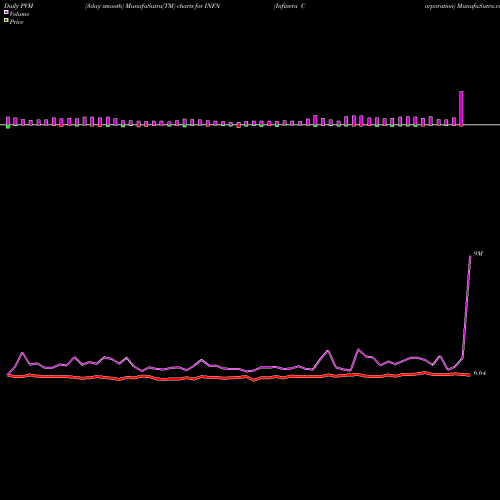Select the Volume legend label
The width and height of the screenshot is (500, 500).
pyautogui.click(x=19, y=14)
